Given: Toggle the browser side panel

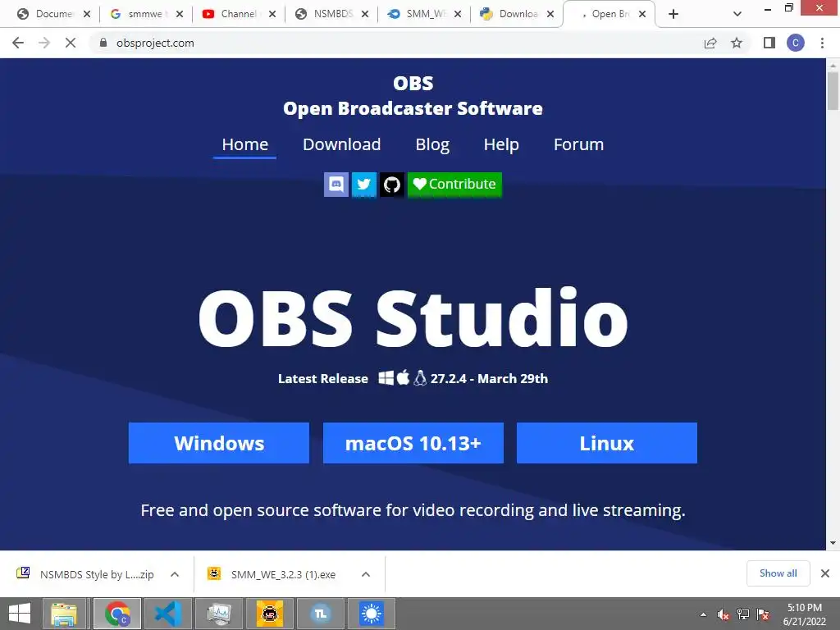Looking at the screenshot, I should [769, 43].
